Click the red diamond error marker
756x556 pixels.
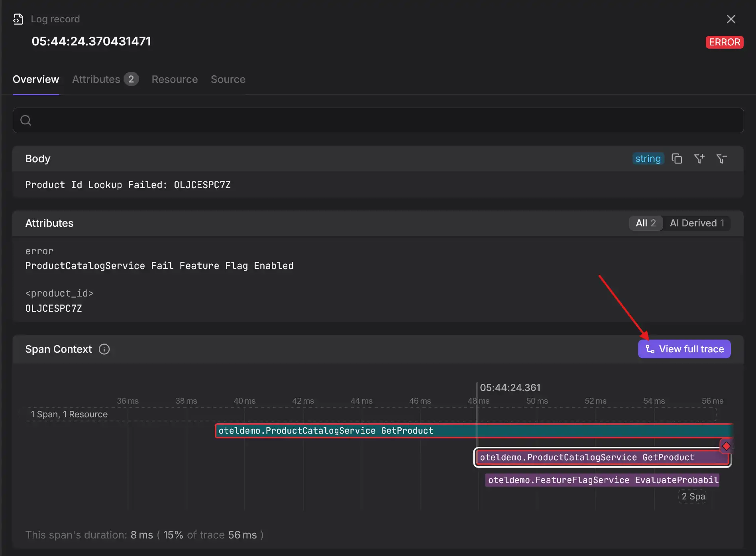pyautogui.click(x=726, y=446)
